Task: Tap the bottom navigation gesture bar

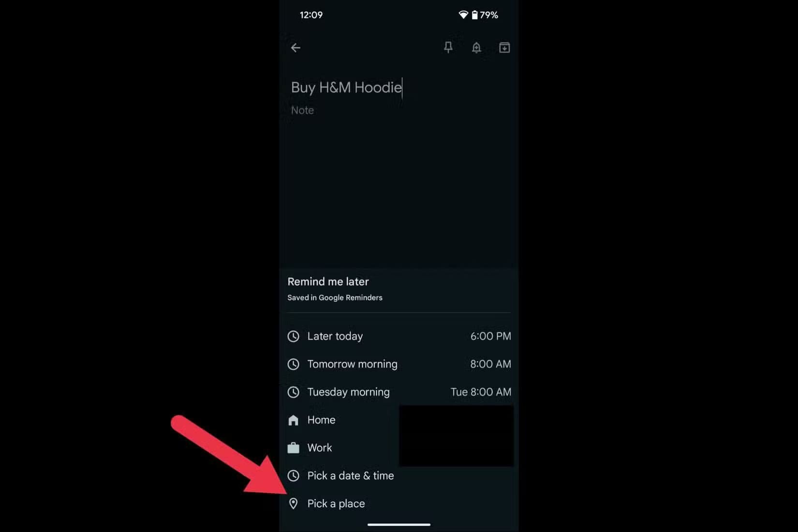Action: pyautogui.click(x=399, y=524)
